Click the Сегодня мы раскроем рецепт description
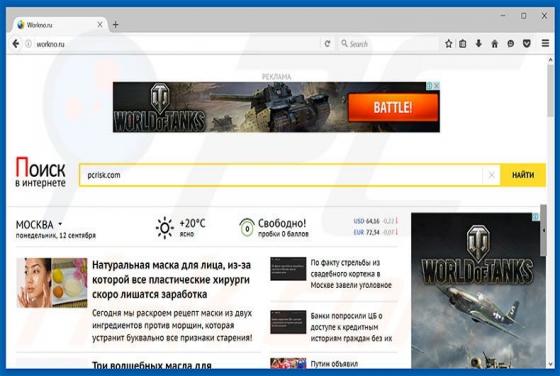The width and height of the screenshot is (560, 376). click(172, 325)
